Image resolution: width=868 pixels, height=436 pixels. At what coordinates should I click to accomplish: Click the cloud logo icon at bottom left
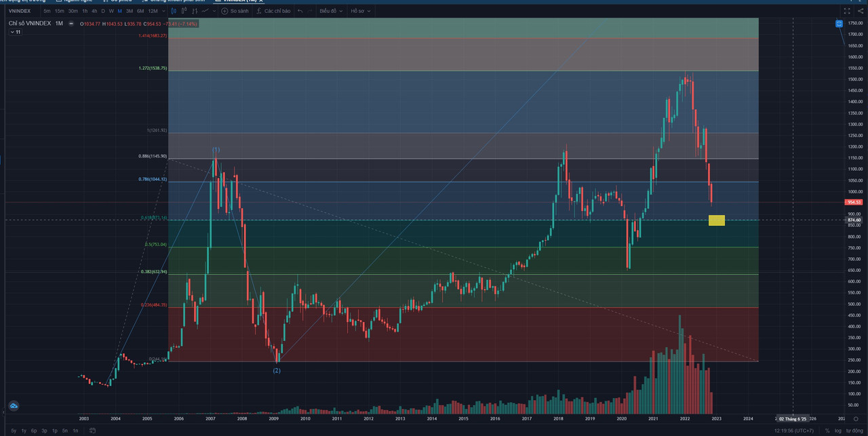pyautogui.click(x=14, y=406)
